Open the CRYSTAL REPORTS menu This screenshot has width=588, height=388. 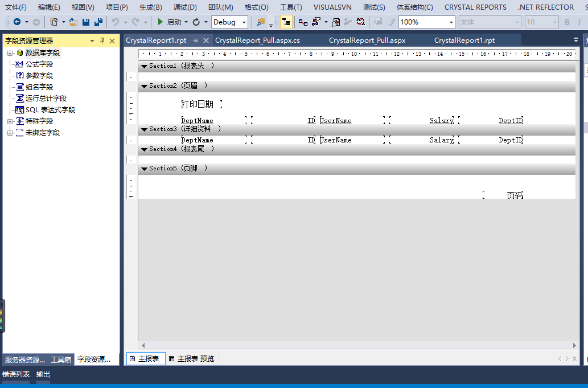pos(475,7)
